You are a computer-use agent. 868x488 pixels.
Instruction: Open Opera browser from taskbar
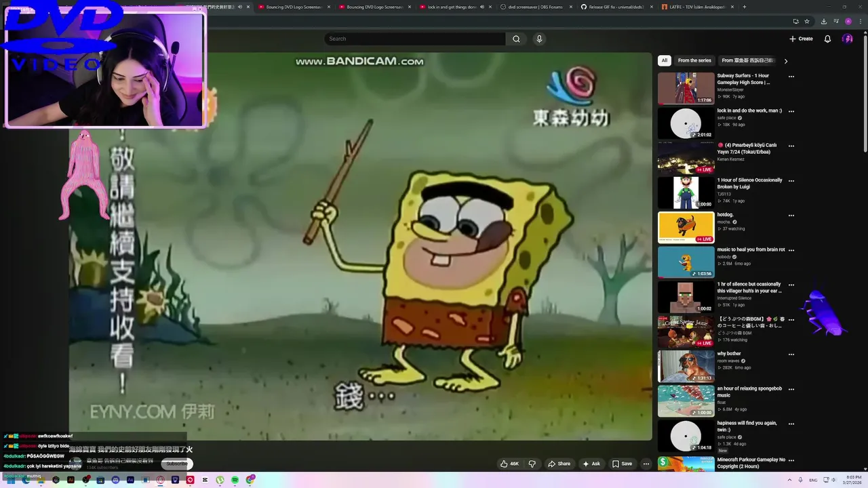[x=160, y=480]
